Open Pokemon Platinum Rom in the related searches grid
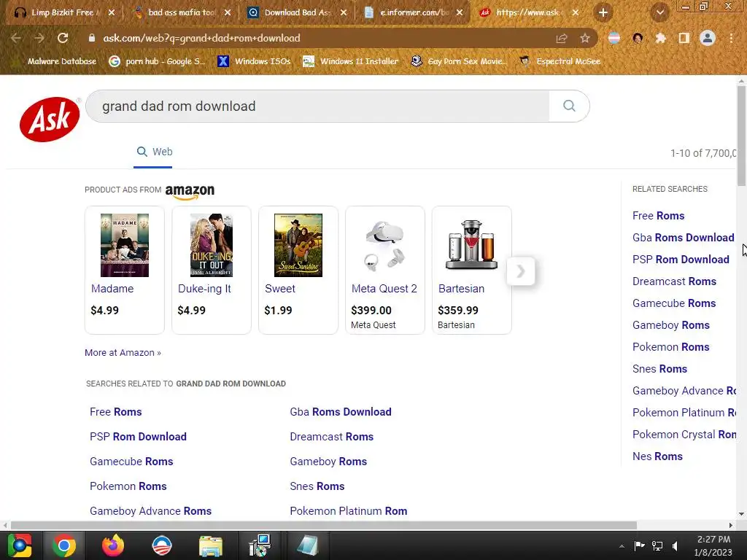This screenshot has height=560, width=747. coord(349,511)
